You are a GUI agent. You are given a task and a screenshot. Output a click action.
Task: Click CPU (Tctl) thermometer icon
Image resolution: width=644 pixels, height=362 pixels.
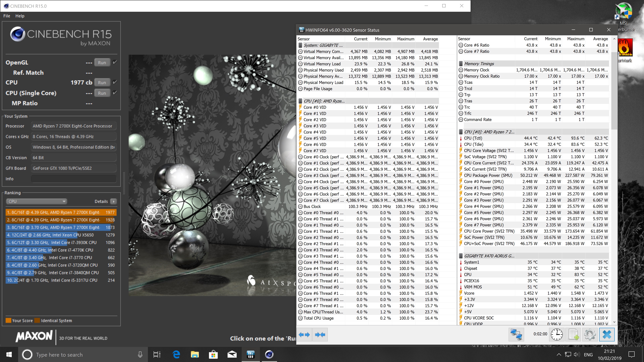pyautogui.click(x=461, y=138)
